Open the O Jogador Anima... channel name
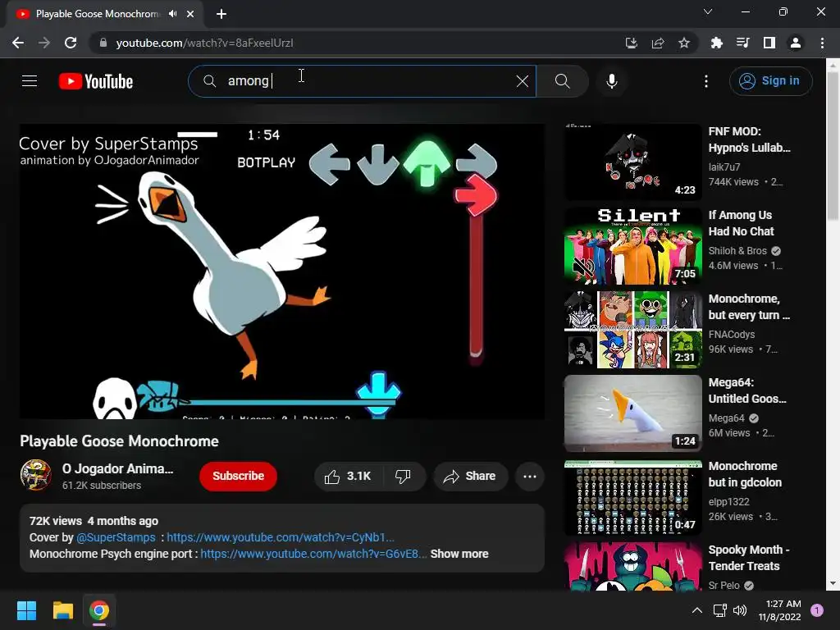The width and height of the screenshot is (840, 630). pyautogui.click(x=117, y=468)
